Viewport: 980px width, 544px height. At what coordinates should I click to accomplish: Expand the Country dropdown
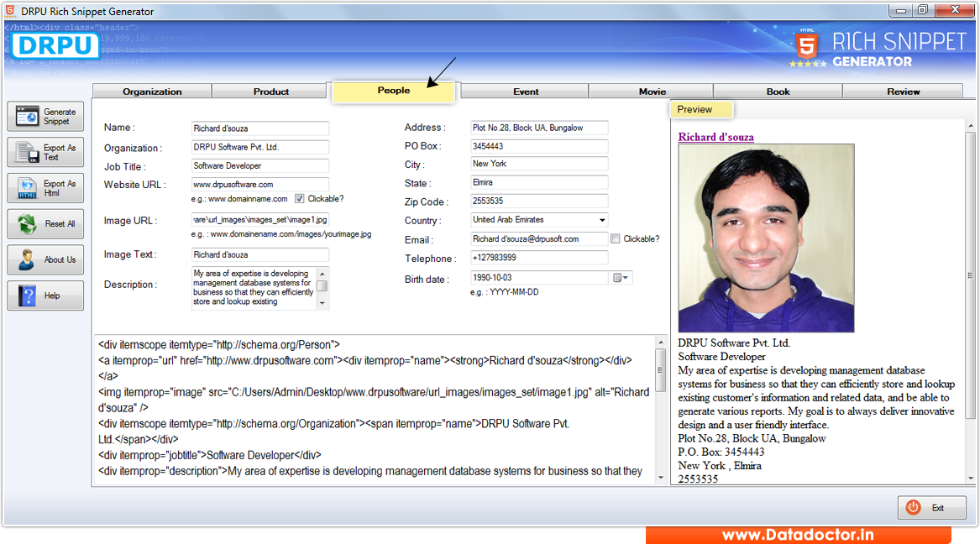602,220
